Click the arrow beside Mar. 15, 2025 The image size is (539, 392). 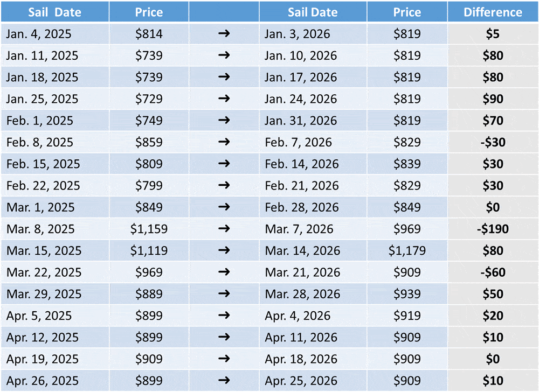tap(224, 250)
